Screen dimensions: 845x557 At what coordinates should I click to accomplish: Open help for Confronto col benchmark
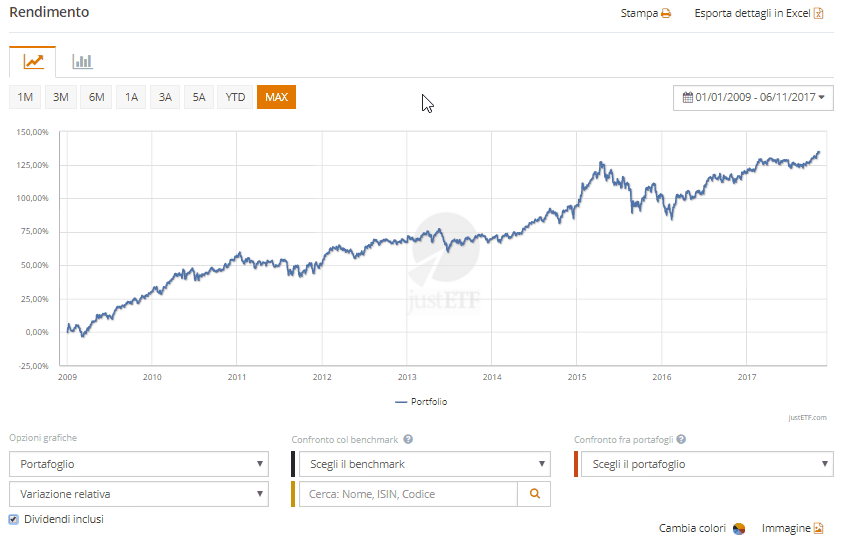coord(408,439)
